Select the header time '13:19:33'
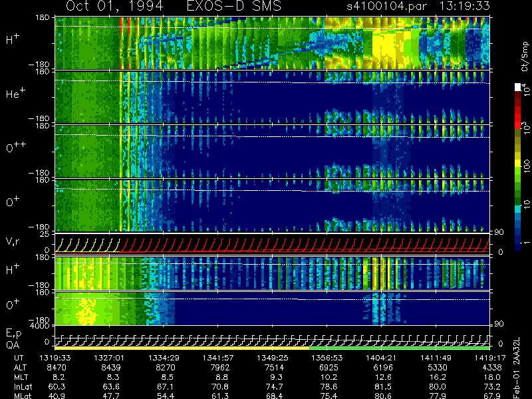 pos(465,6)
